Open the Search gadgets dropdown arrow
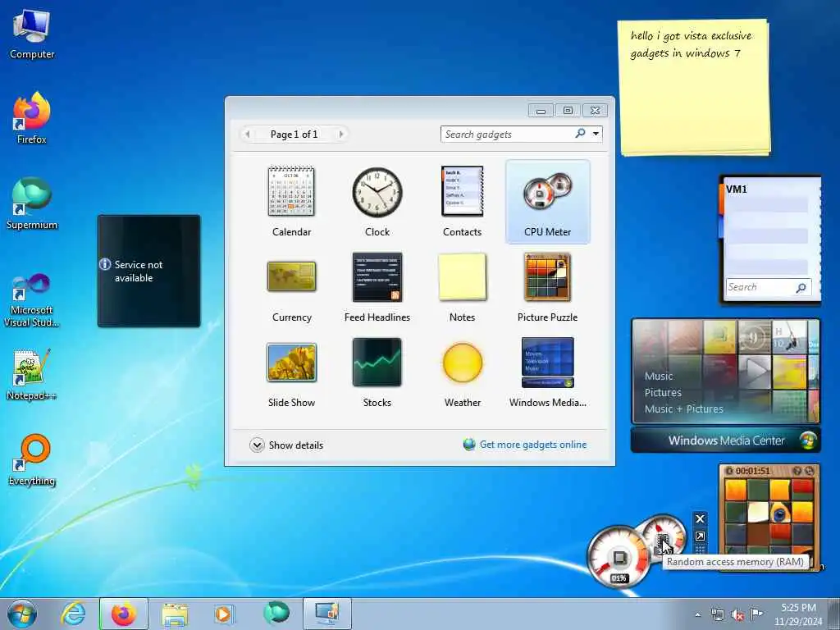Screen dimensions: 840x630 (x=596, y=134)
